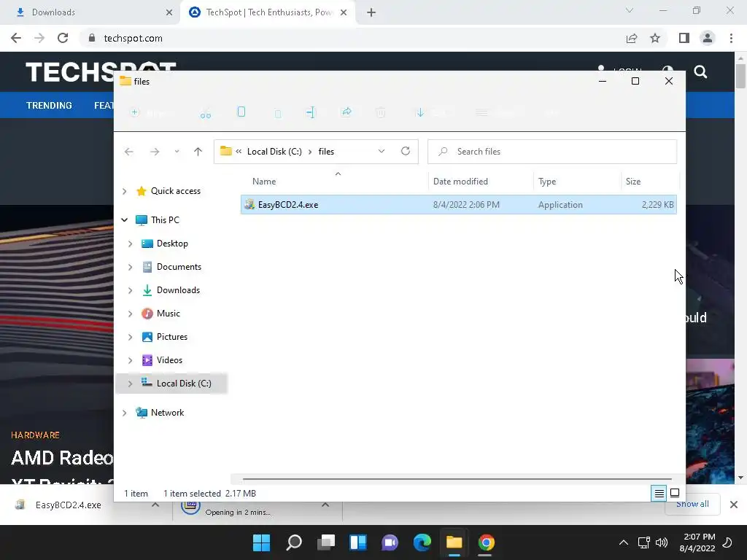Click Chrome's back navigation arrow
The width and height of the screenshot is (747, 560).
16,38
